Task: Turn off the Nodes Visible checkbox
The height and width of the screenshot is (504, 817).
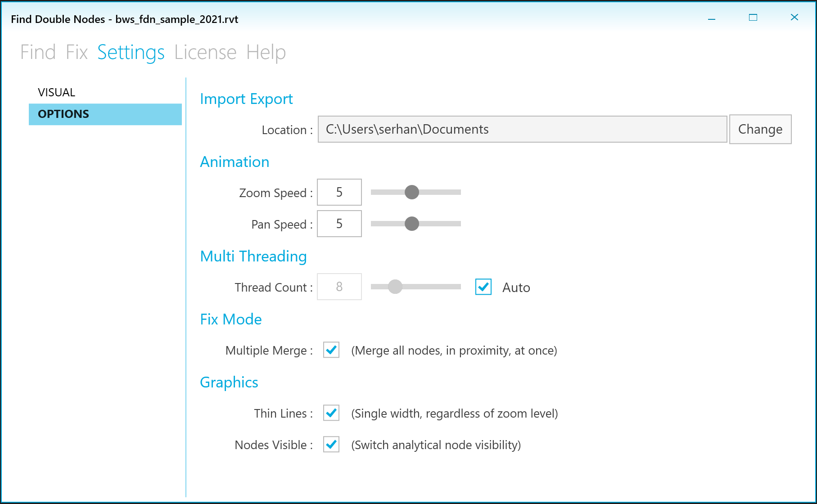Action: pos(331,444)
